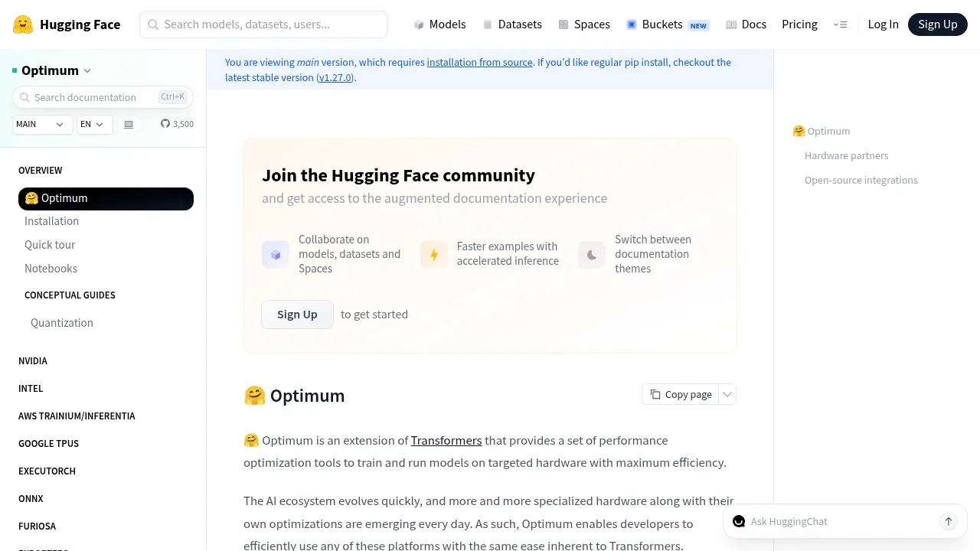The height and width of the screenshot is (551, 980).
Task: Open the Datasets page
Action: 512,24
